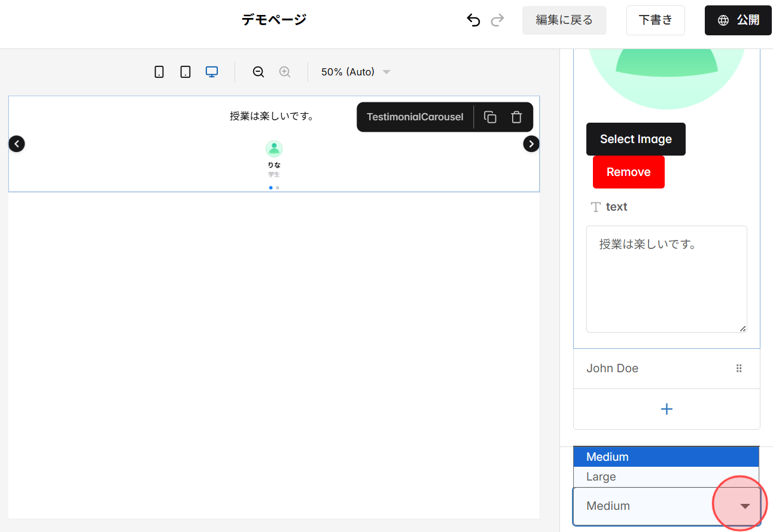Delete the TestimonialCarousel via the trash icon
This screenshot has height=532, width=773.
(516, 117)
